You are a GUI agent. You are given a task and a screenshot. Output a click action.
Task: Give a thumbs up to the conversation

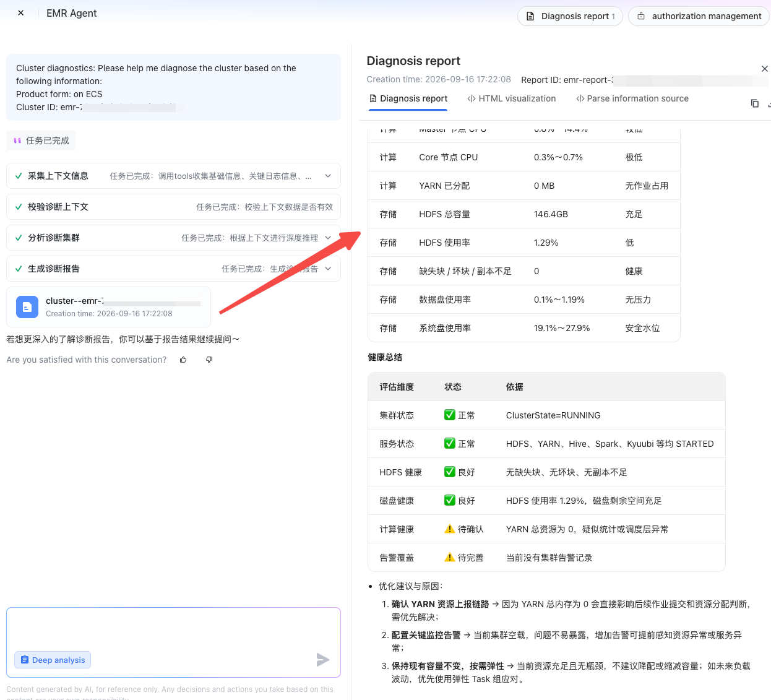click(183, 360)
